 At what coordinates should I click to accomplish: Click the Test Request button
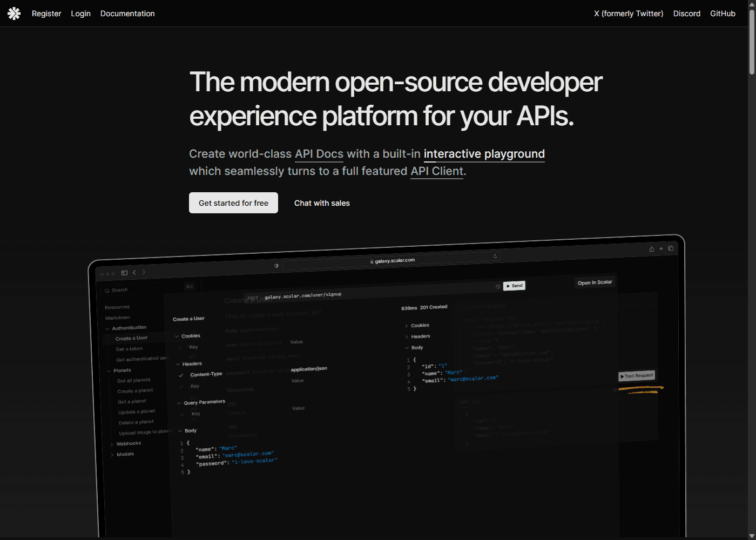point(637,376)
